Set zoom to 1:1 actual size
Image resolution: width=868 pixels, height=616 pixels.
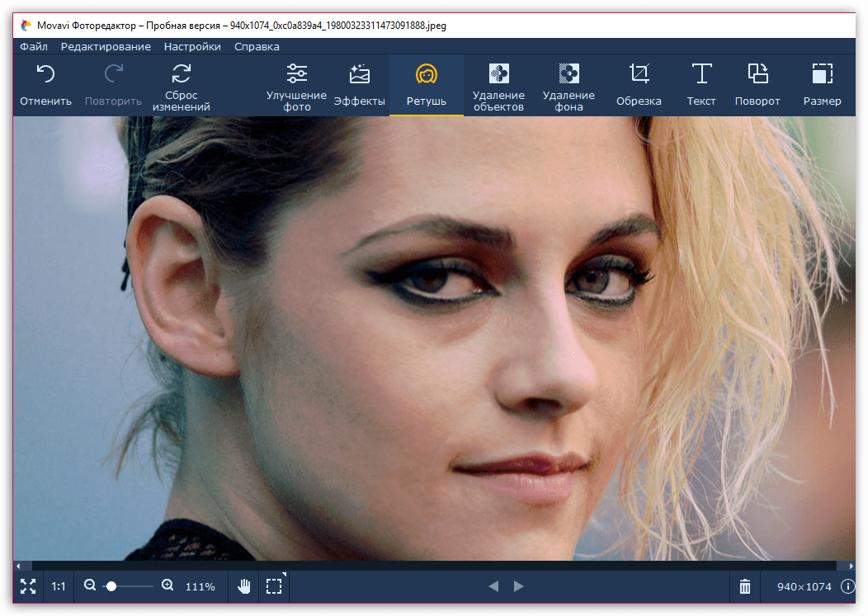click(x=59, y=586)
